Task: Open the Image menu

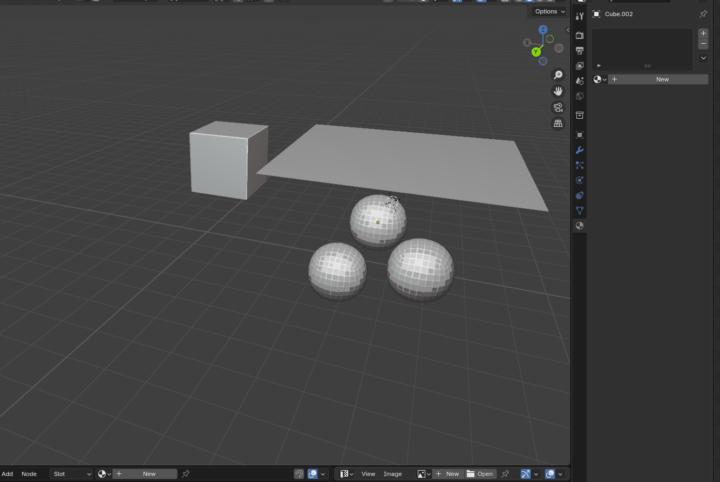Action: [x=393, y=474]
